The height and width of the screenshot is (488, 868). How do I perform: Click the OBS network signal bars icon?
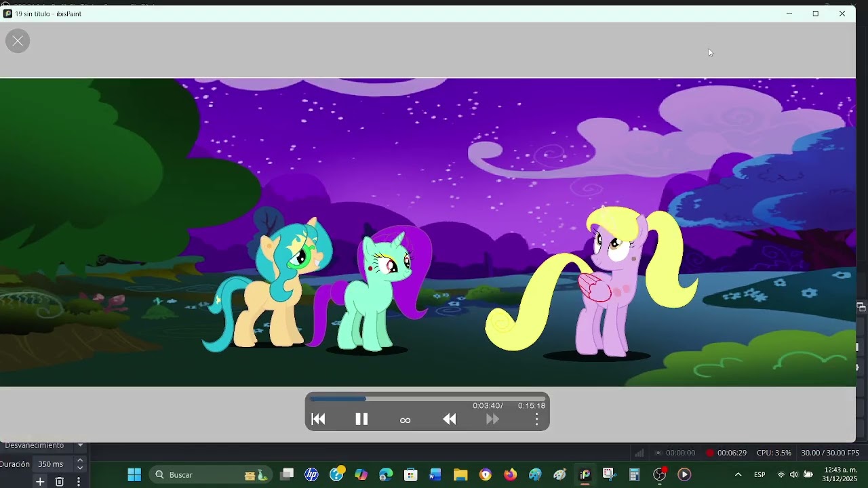[639, 453]
